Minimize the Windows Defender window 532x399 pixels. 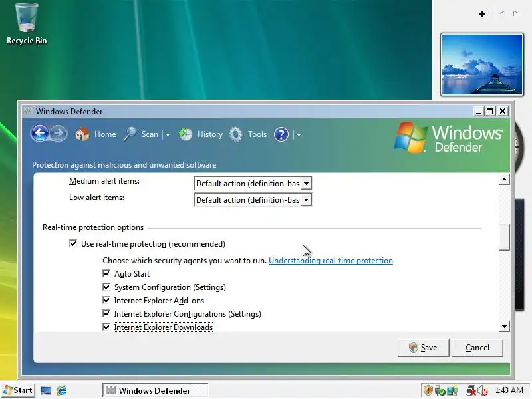pos(478,111)
